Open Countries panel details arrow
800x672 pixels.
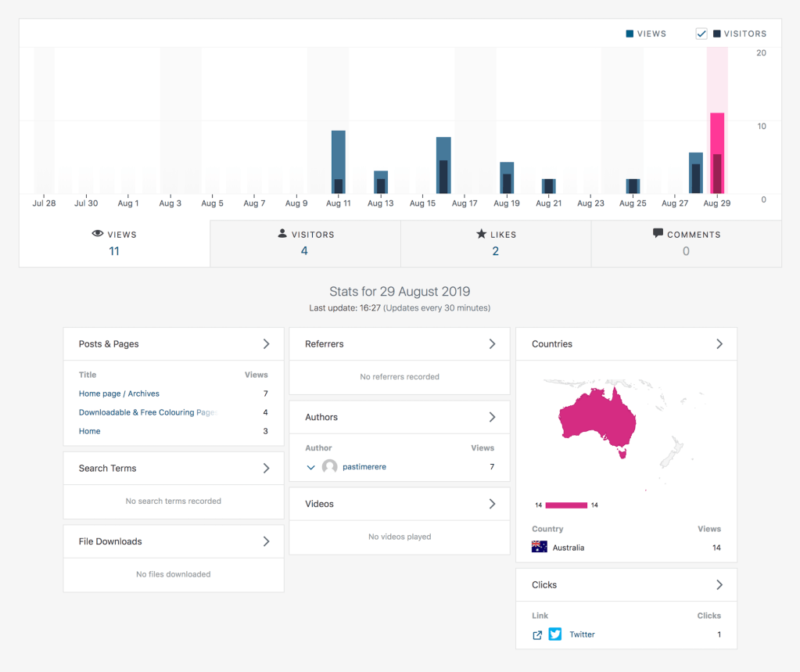pyautogui.click(x=719, y=344)
